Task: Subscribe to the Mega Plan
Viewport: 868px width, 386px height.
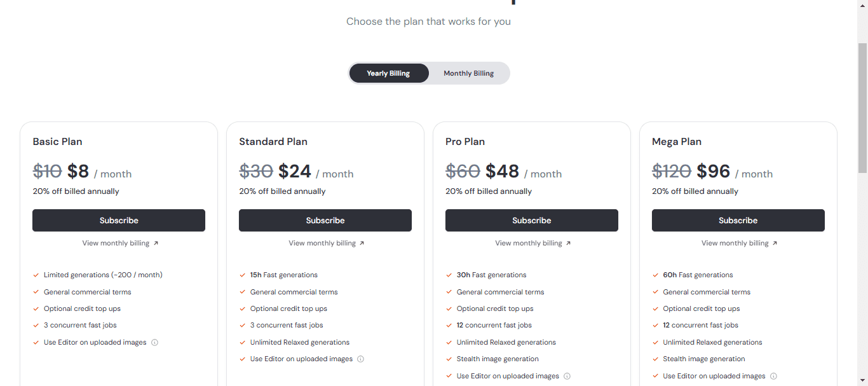Action: pyautogui.click(x=738, y=220)
